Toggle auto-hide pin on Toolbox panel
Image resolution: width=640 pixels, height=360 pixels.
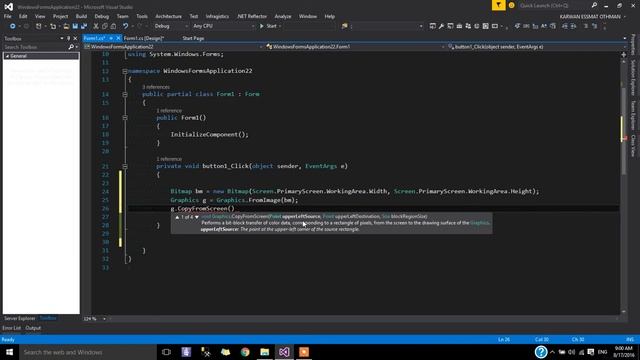tap(69, 38)
